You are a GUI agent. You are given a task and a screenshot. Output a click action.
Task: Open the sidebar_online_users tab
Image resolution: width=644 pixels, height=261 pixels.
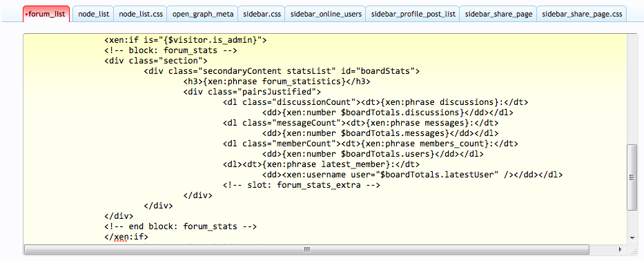tap(326, 14)
